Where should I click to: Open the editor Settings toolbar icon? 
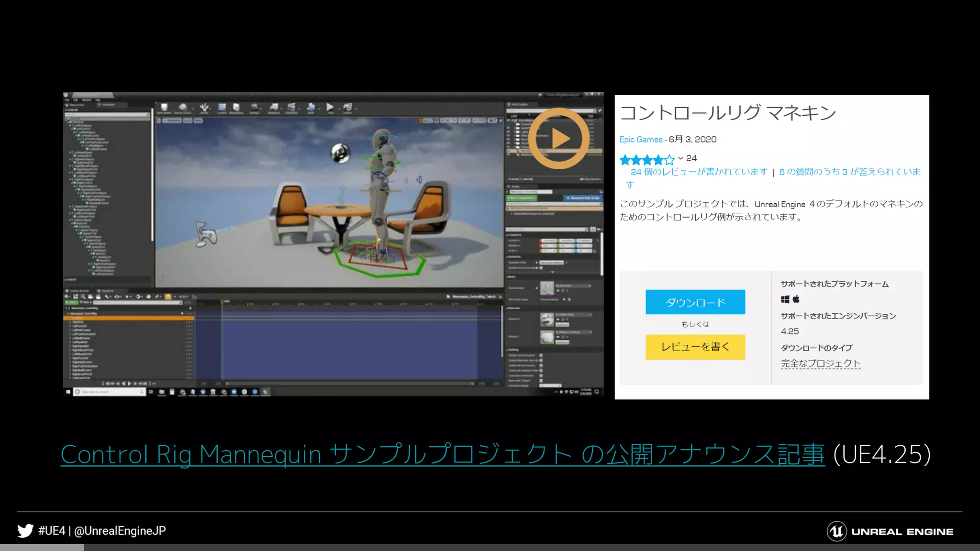click(255, 108)
